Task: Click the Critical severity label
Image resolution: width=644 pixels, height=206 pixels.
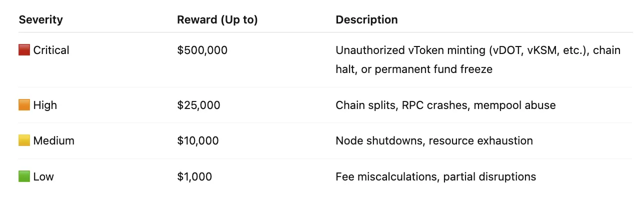Action: click(51, 50)
